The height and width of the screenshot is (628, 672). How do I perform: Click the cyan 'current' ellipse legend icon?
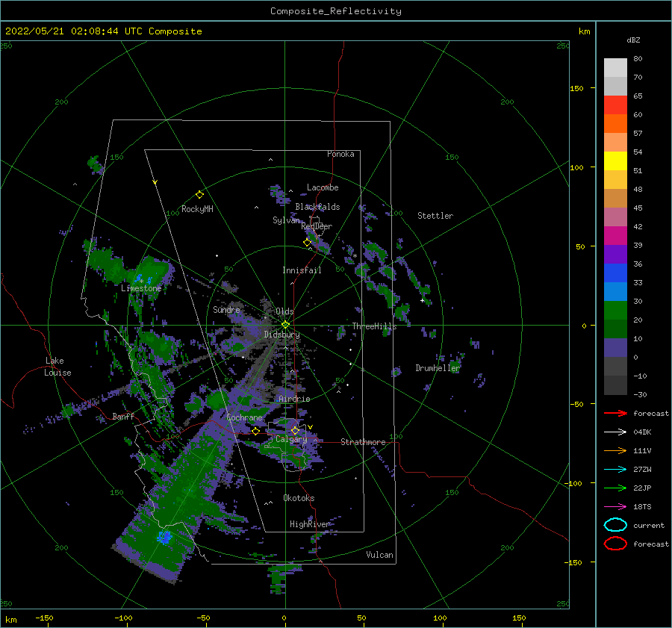[x=615, y=525]
